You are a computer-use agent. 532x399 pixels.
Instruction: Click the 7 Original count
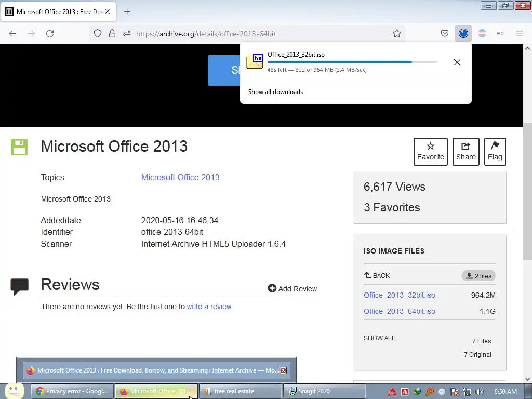(x=477, y=355)
